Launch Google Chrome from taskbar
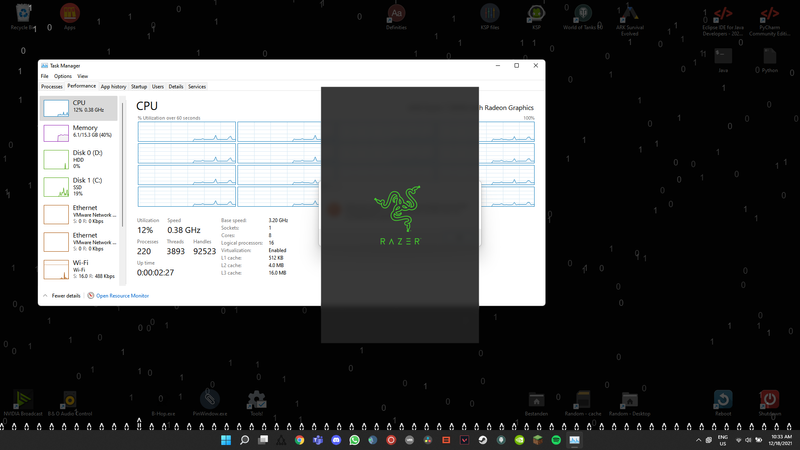Viewport: 800px width, 450px height. (299, 440)
